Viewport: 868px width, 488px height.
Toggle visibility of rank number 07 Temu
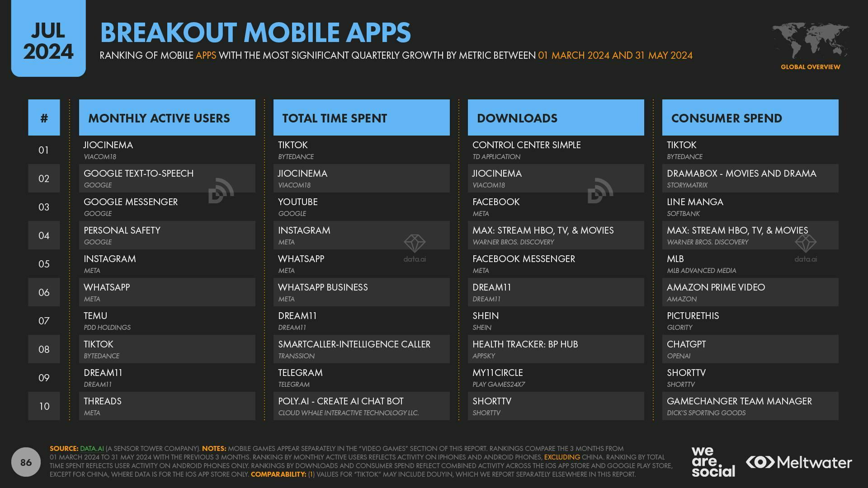click(44, 320)
